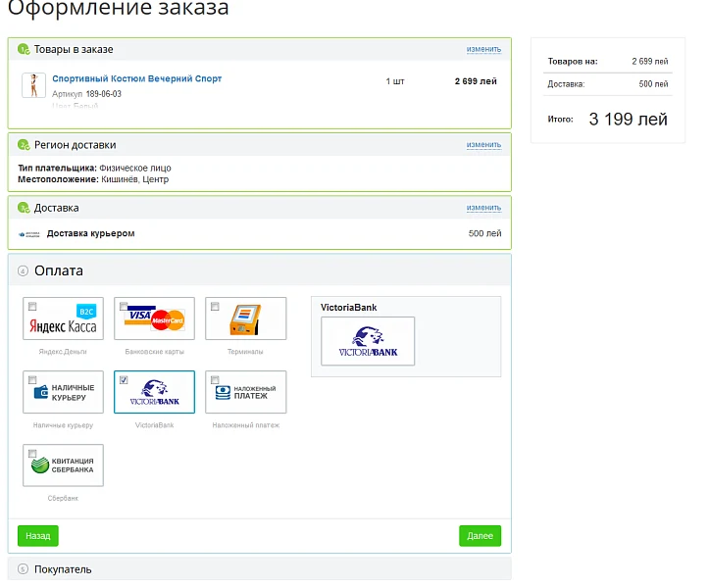Viewport: 709px width, 588px height.
Task: Click step 4 circle icon beside Оплата
Action: point(23,271)
